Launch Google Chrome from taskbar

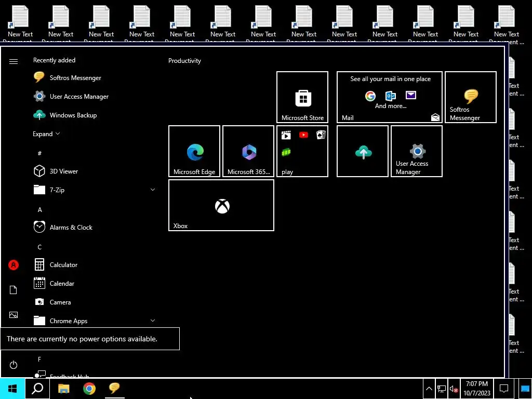(x=89, y=389)
